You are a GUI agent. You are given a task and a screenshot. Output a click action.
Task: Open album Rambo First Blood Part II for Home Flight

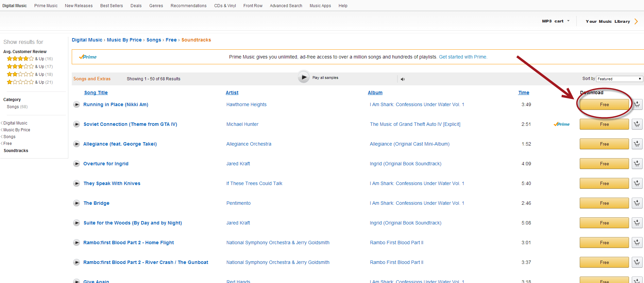tap(396, 243)
